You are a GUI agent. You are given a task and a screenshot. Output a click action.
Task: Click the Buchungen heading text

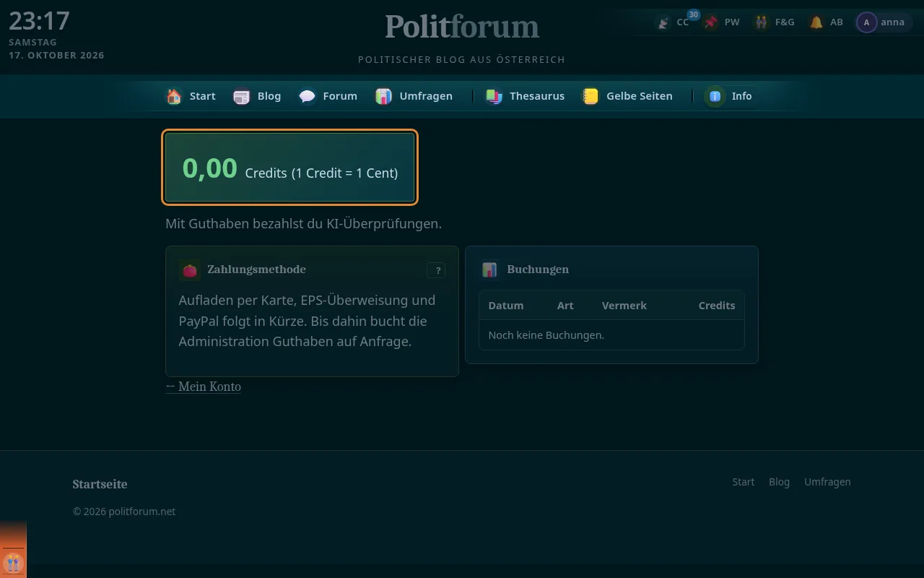point(538,269)
